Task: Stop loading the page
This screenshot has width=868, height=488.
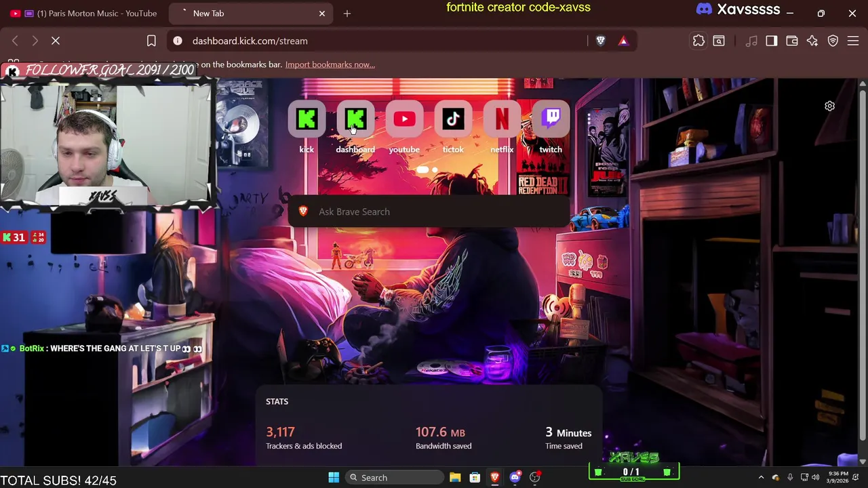Action: point(56,41)
